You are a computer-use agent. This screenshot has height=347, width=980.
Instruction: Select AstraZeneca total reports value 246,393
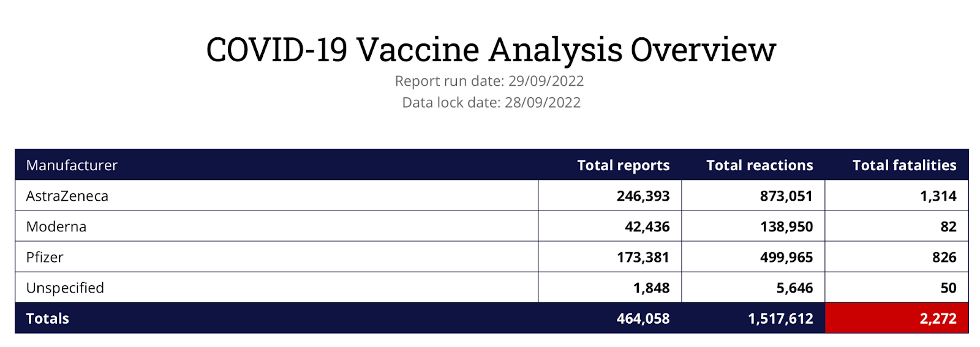pos(643,196)
